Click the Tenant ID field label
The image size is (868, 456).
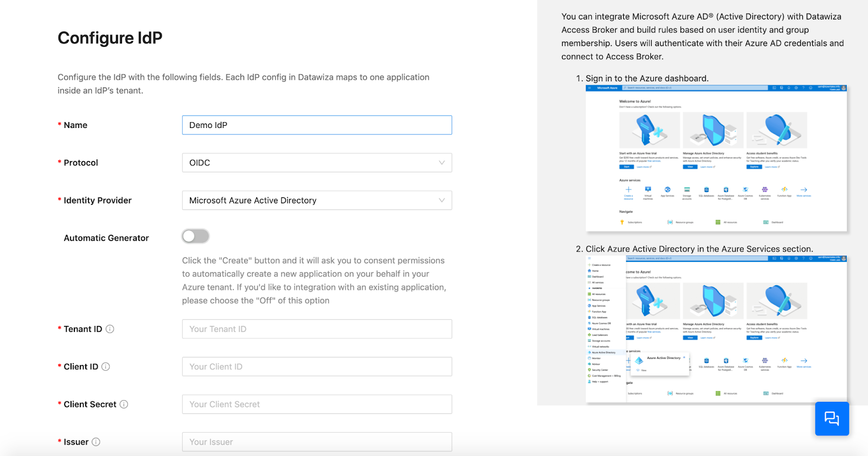[x=83, y=329]
